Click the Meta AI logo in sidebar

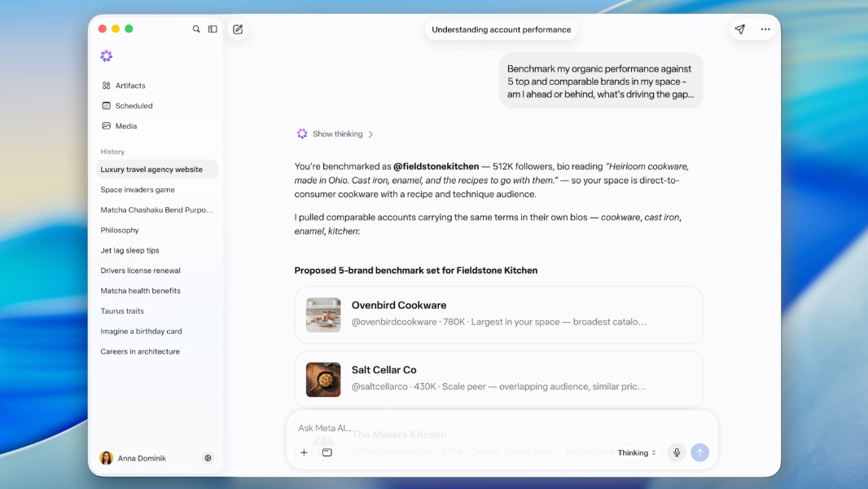click(107, 56)
